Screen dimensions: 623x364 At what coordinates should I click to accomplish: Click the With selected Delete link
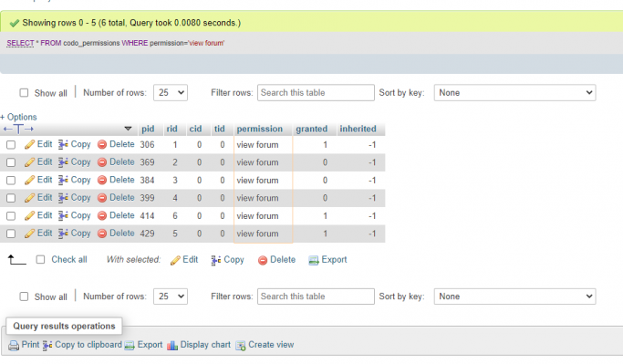click(x=283, y=259)
